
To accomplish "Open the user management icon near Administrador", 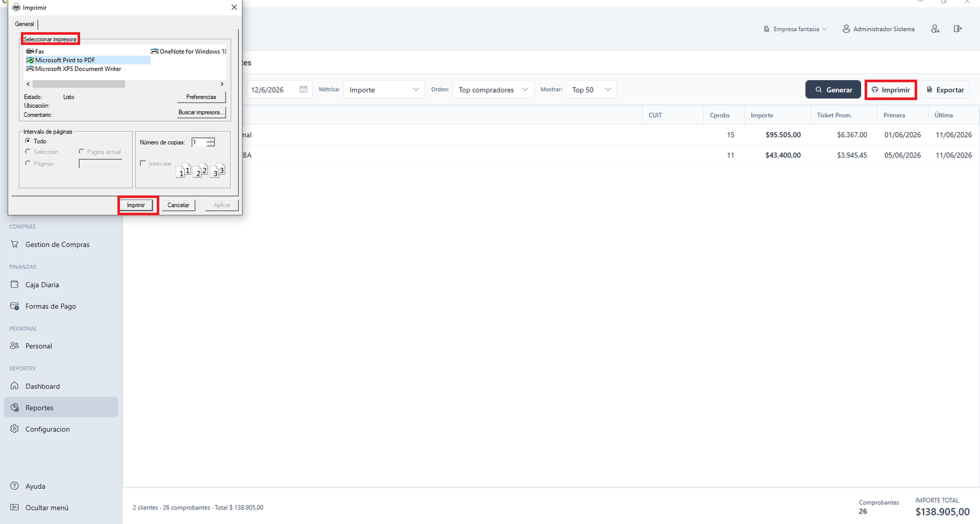I will coord(935,29).
